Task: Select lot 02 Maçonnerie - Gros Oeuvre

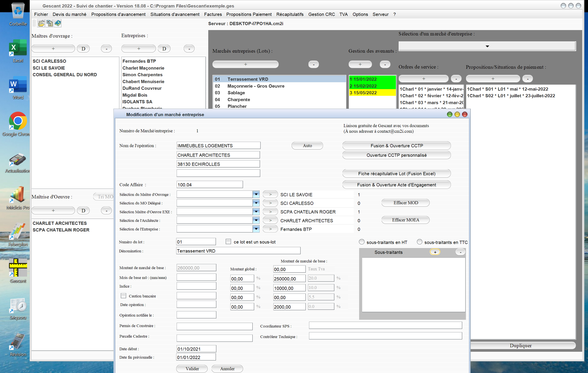Action: tap(279, 86)
